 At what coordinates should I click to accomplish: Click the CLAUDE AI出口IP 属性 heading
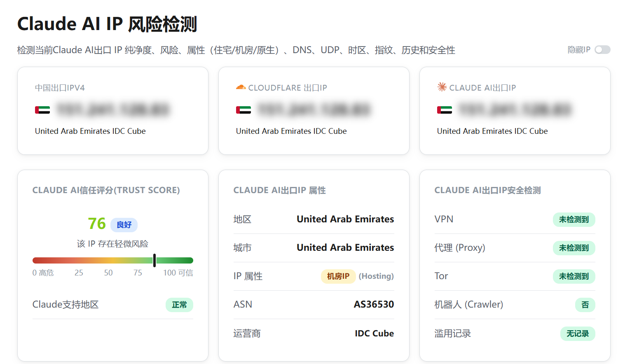click(x=279, y=190)
